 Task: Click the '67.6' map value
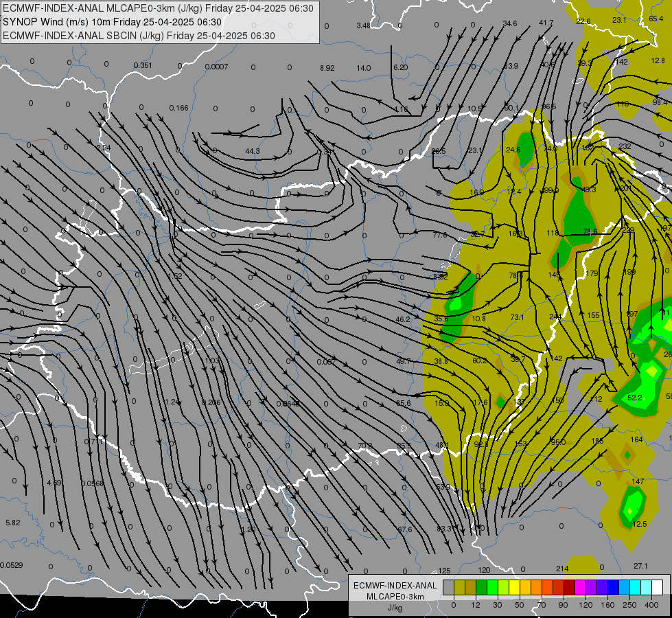pyautogui.click(x=405, y=529)
